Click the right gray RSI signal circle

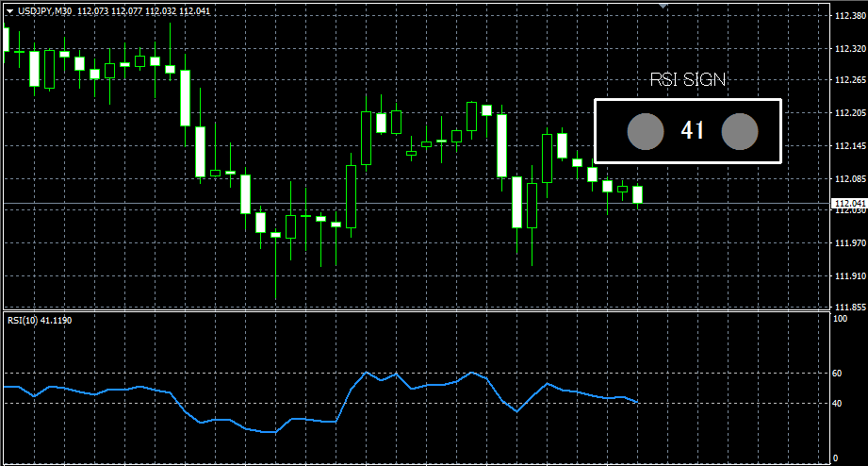[740, 132]
